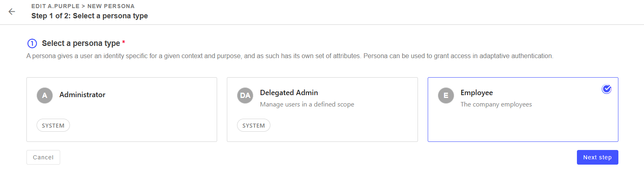Click the 'Select a persona type' heading

81,43
